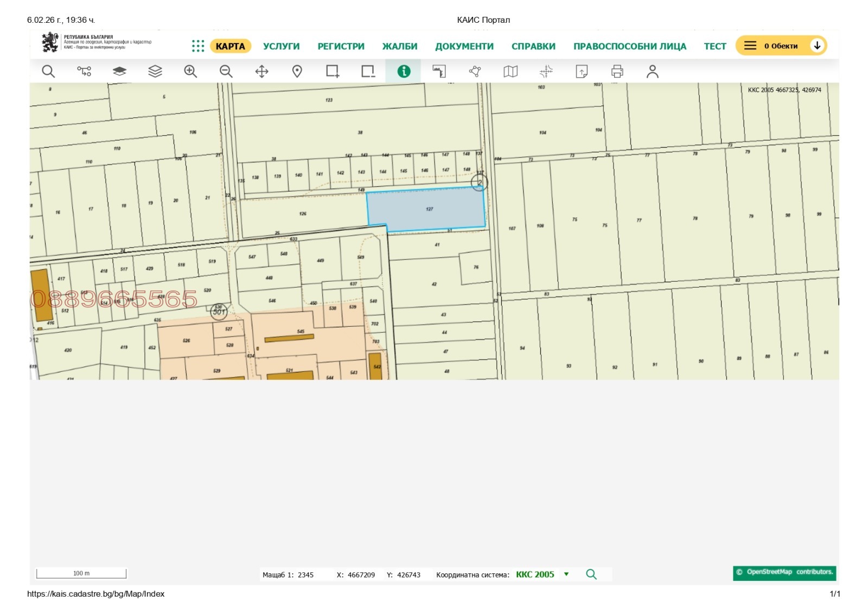
Task: Click the remove from selection rectangle tool
Action: [x=368, y=71]
